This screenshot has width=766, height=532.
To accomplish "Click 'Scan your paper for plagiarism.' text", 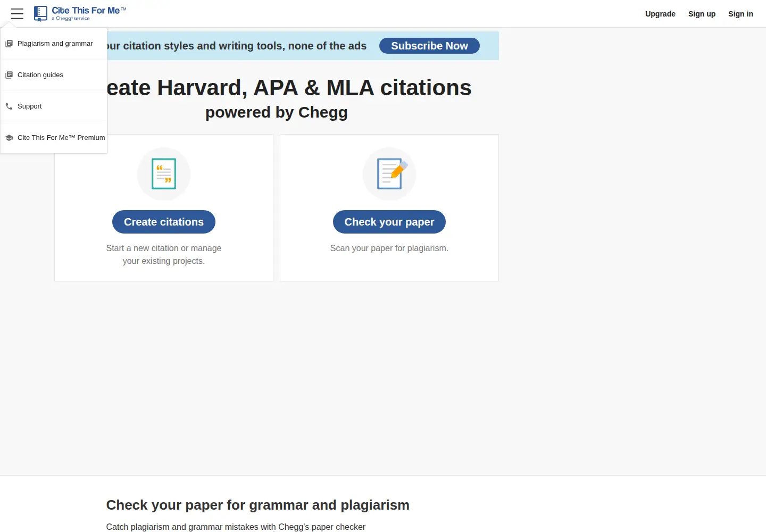I will click(x=389, y=248).
